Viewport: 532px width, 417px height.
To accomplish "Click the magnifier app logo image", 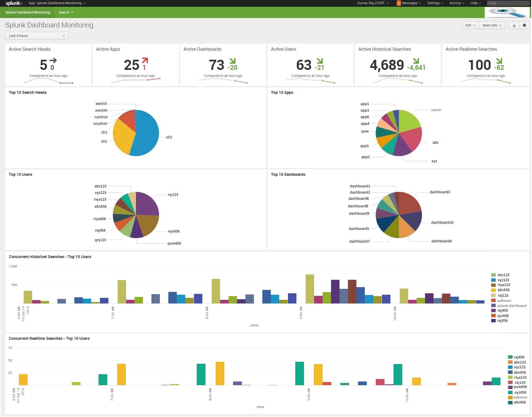I will click(507, 12).
